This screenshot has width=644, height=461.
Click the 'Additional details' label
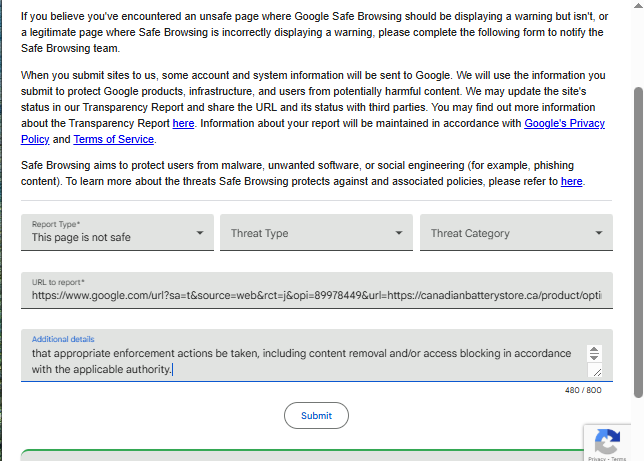coord(63,339)
